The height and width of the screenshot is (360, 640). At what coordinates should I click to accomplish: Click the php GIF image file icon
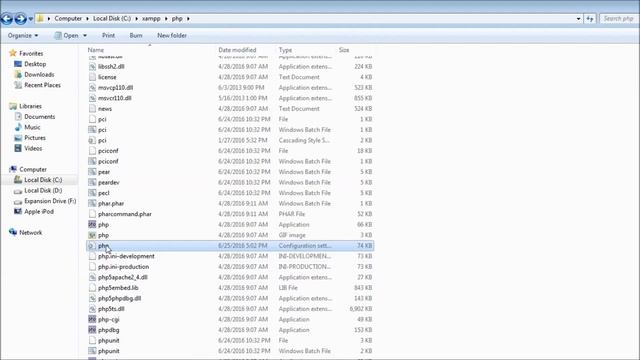click(92, 235)
